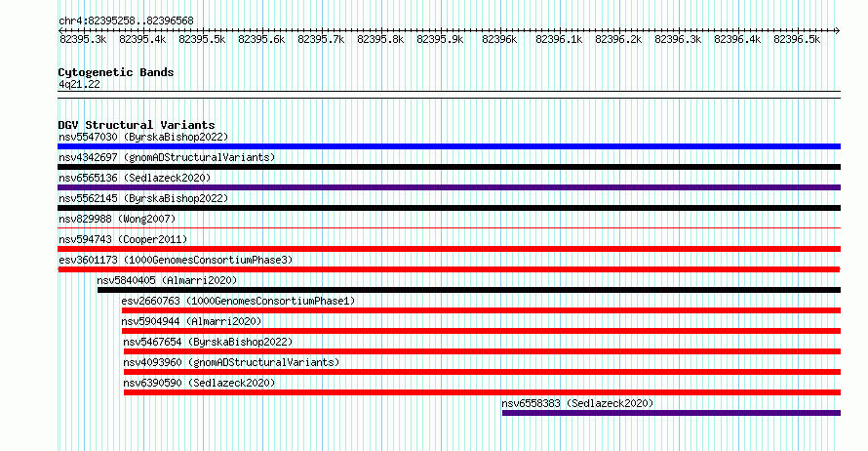Screen dimensions: 868x451
Task: Select the red nsv5904944 variant bar
Action: tap(481, 331)
